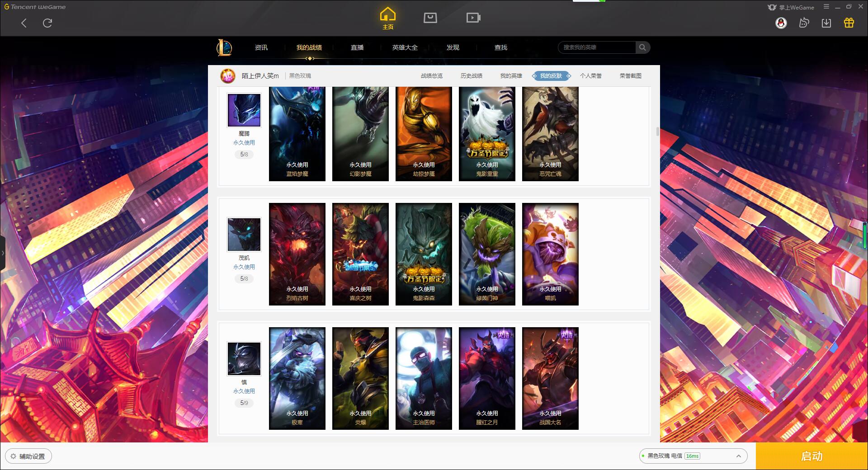Click the QQ penguin avatar icon

781,23
